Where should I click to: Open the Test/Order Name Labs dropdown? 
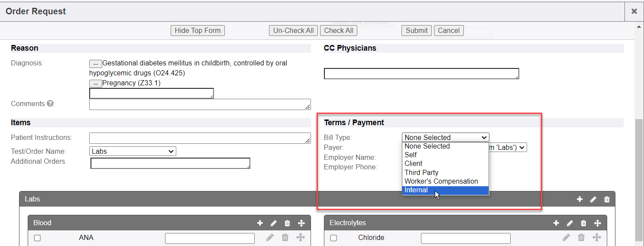pos(133,151)
